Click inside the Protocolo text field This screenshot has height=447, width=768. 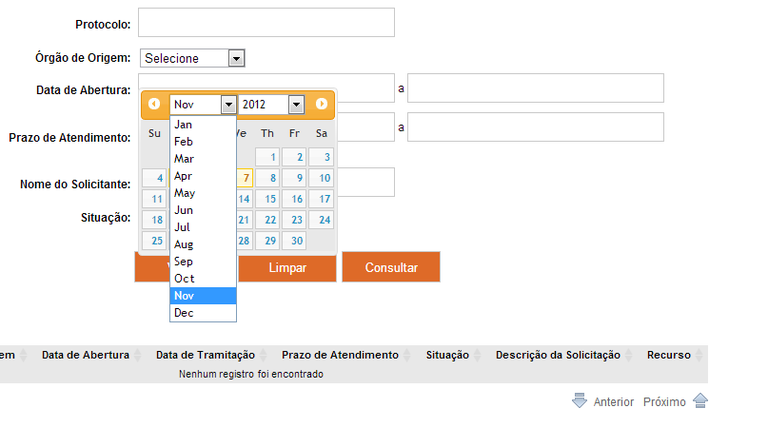[266, 23]
